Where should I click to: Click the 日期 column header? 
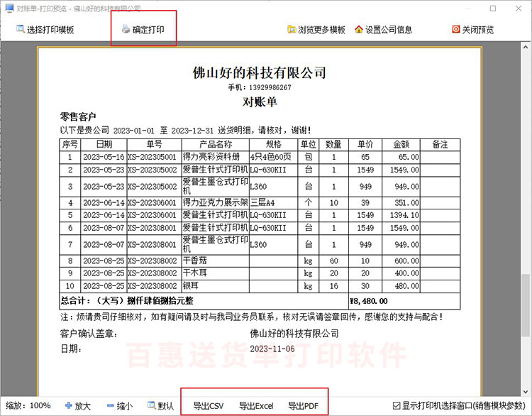[x=104, y=144]
